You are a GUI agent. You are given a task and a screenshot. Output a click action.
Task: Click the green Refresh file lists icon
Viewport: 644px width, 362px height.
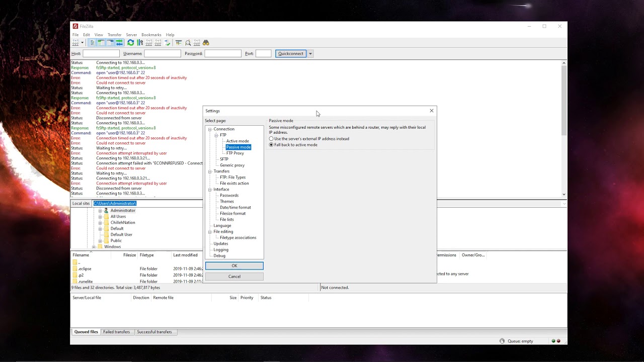[x=131, y=43]
